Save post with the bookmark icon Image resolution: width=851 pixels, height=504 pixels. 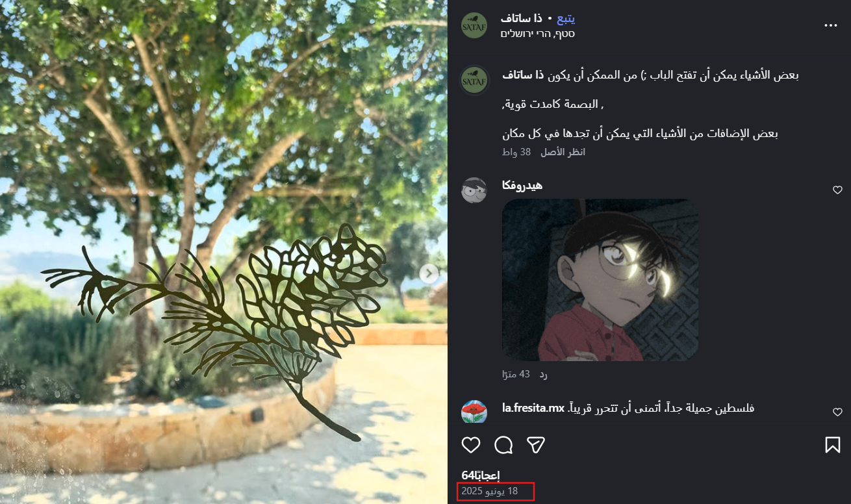tap(833, 445)
